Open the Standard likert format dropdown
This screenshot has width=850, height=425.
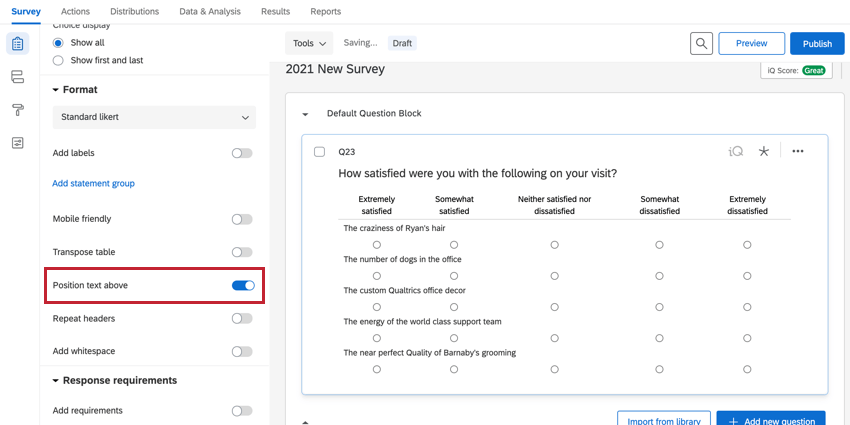154,117
